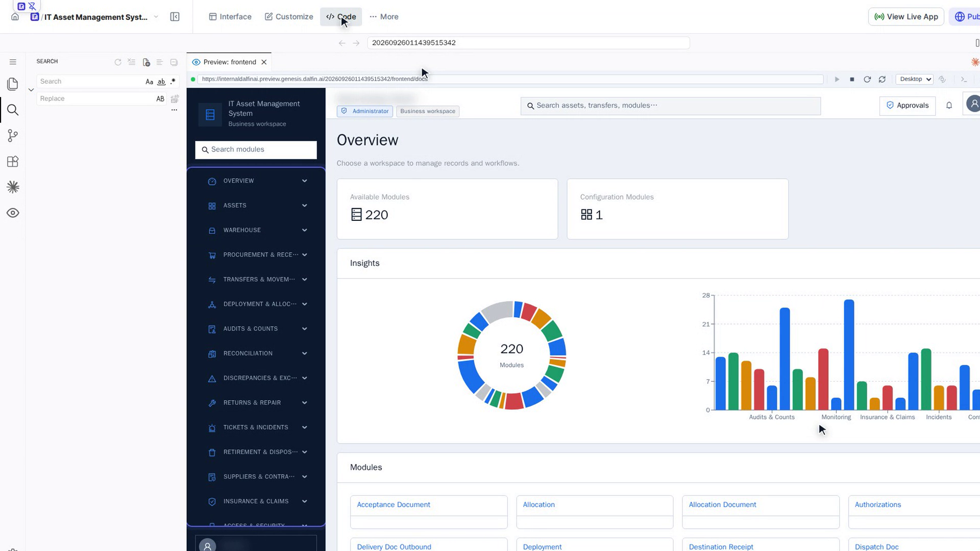This screenshot has width=980, height=551.
Task: Toggle search details ellipsis below Replace
Action: tap(174, 110)
